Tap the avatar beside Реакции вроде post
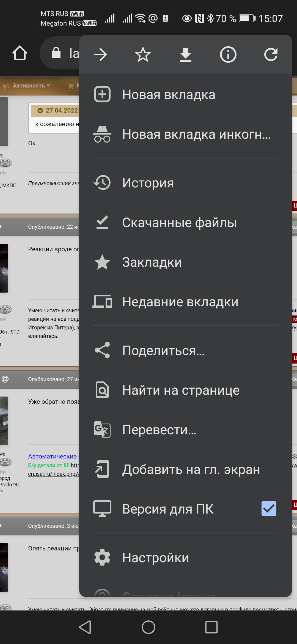This screenshot has width=297, height=644. [4, 268]
